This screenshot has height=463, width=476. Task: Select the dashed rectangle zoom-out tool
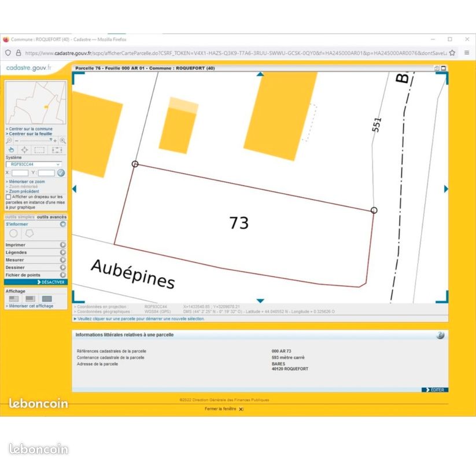[x=57, y=150]
